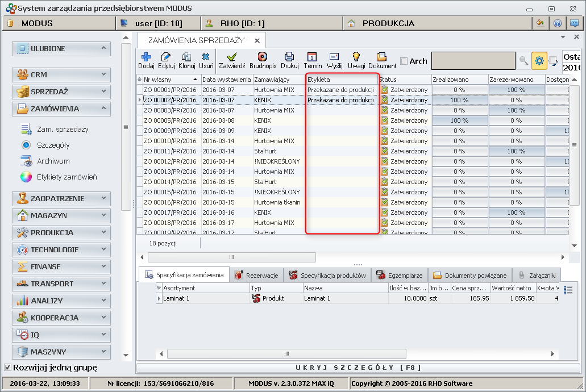
Task: Switch to the Rezerwacje tab
Action: click(256, 276)
